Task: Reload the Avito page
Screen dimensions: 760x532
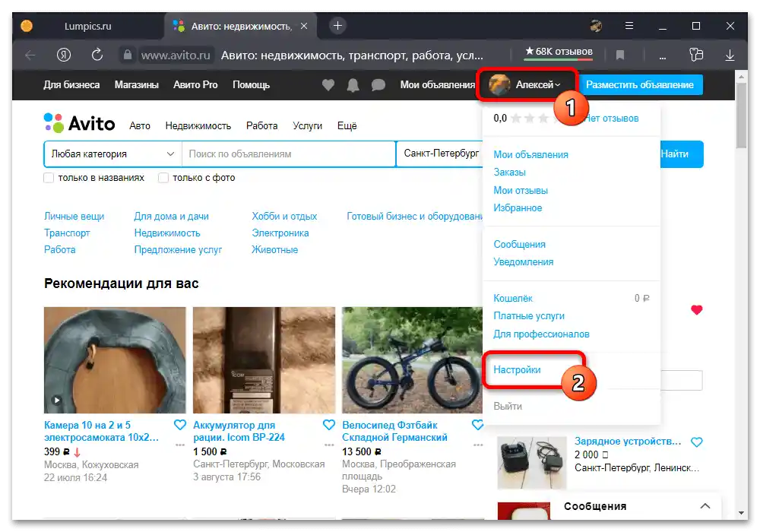Action: (x=97, y=55)
